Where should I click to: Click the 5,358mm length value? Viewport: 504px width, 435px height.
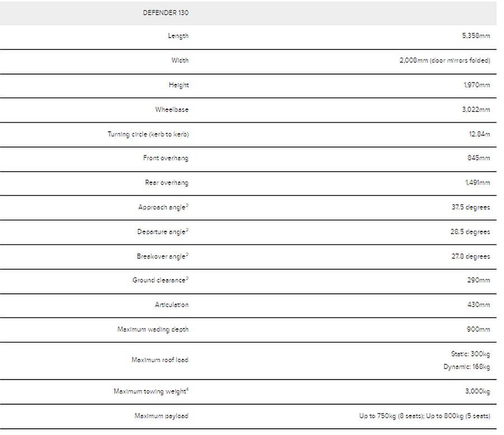pyautogui.click(x=475, y=36)
